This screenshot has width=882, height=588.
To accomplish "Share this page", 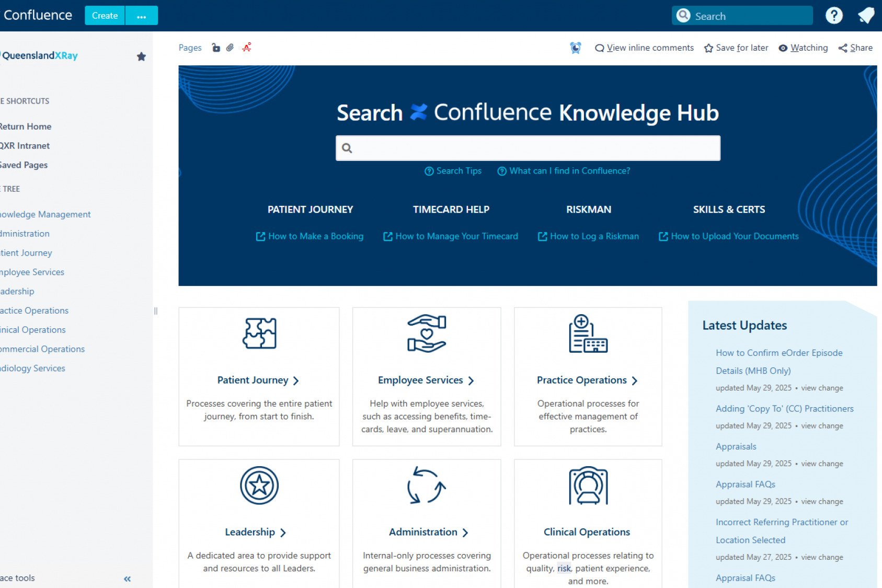I will tap(855, 48).
